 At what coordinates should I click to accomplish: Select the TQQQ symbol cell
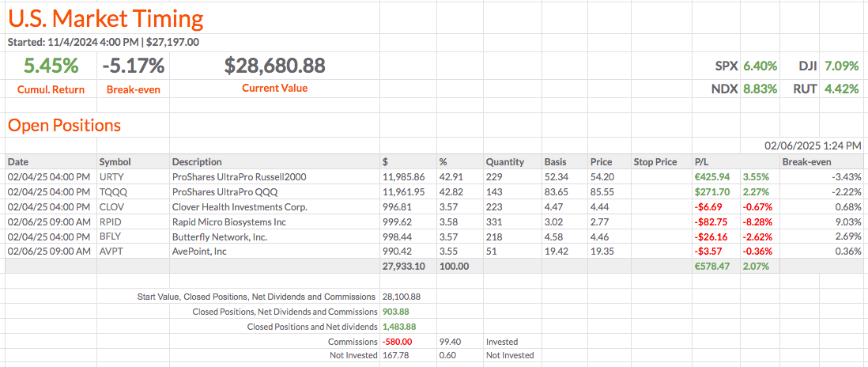[112, 192]
